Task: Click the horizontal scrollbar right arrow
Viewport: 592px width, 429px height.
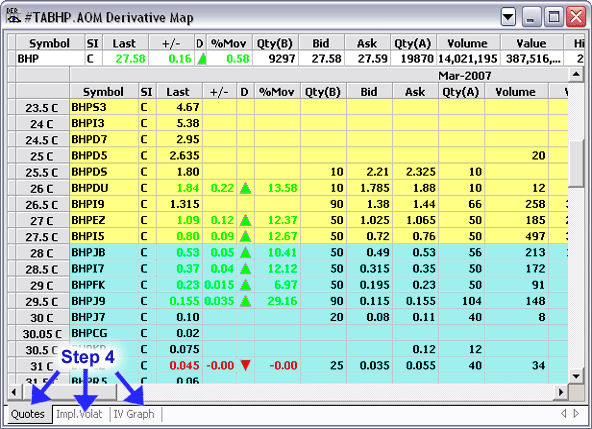Action: 561,392
